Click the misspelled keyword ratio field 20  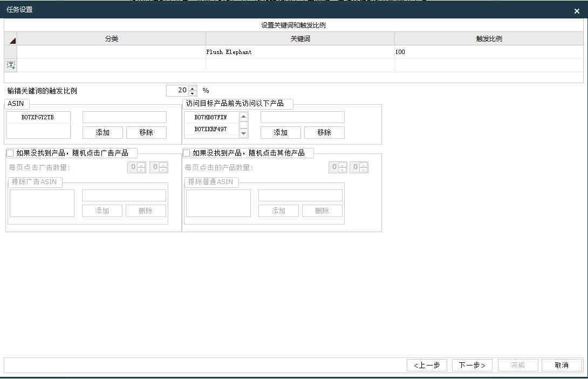point(178,91)
